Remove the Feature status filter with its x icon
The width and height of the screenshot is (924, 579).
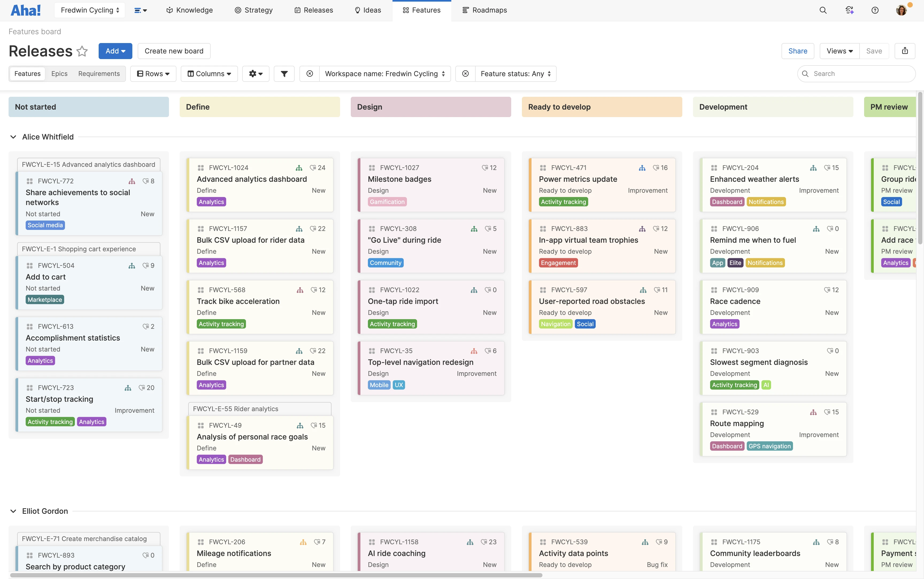pyautogui.click(x=465, y=74)
